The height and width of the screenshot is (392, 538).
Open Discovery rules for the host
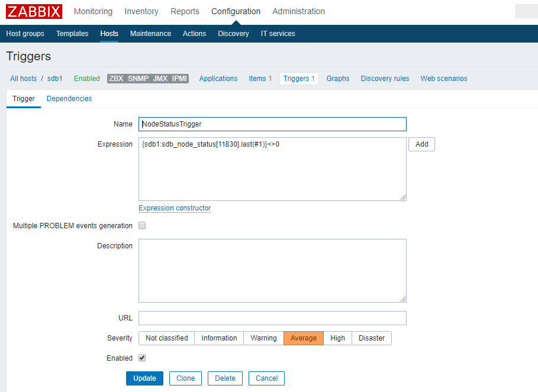(385, 79)
